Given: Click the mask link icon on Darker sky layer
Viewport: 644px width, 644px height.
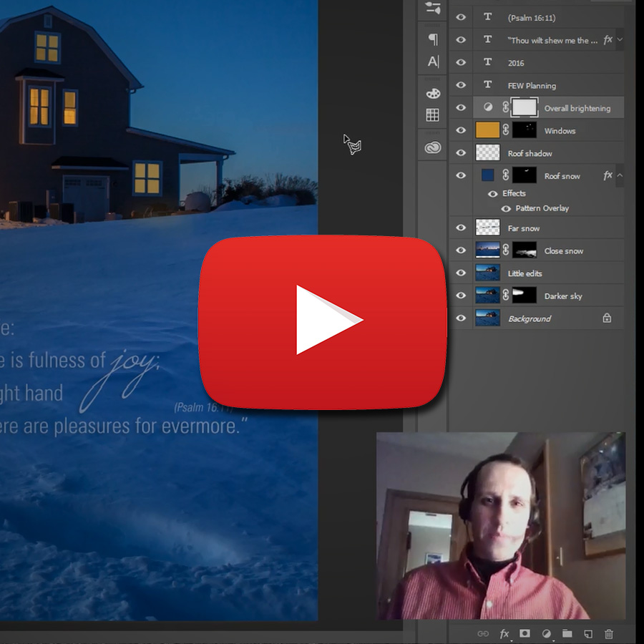Looking at the screenshot, I should pyautogui.click(x=506, y=296).
